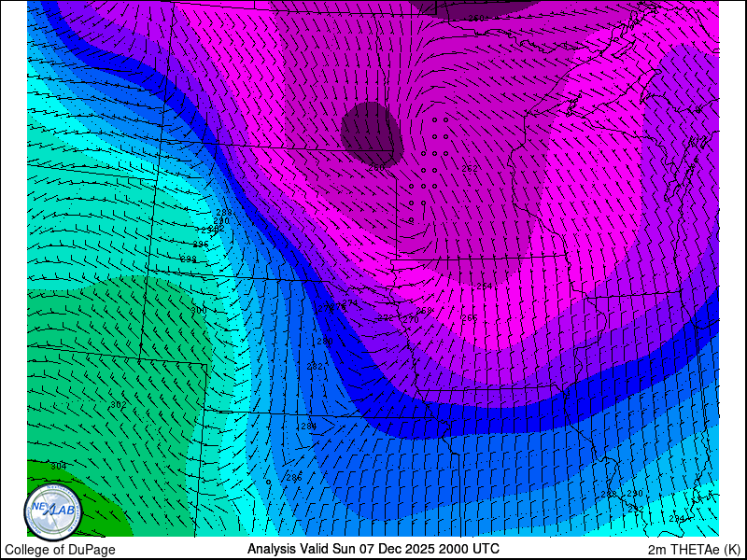The image size is (747, 560).
Task: Click the 282 contour label
Action: pos(315,366)
